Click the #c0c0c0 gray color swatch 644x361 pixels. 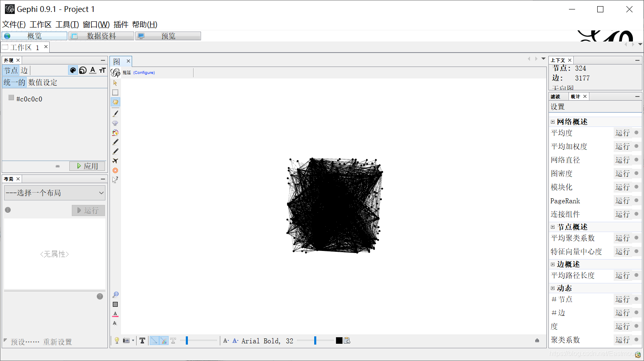coord(11,98)
